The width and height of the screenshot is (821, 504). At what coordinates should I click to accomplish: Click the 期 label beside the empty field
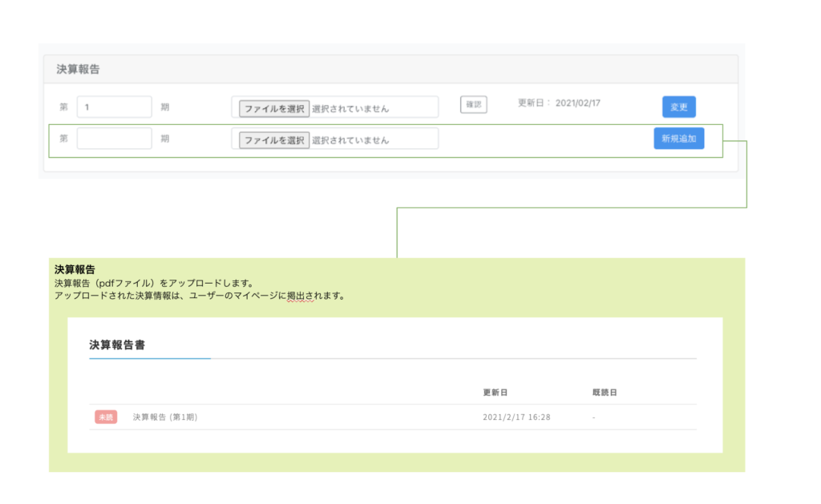coord(164,139)
